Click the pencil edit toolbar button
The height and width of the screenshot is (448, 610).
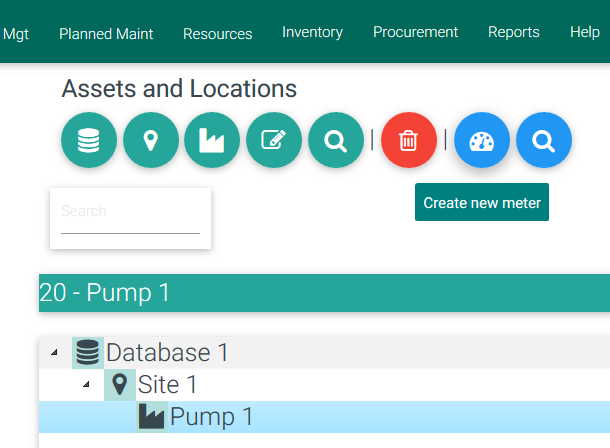[274, 140]
